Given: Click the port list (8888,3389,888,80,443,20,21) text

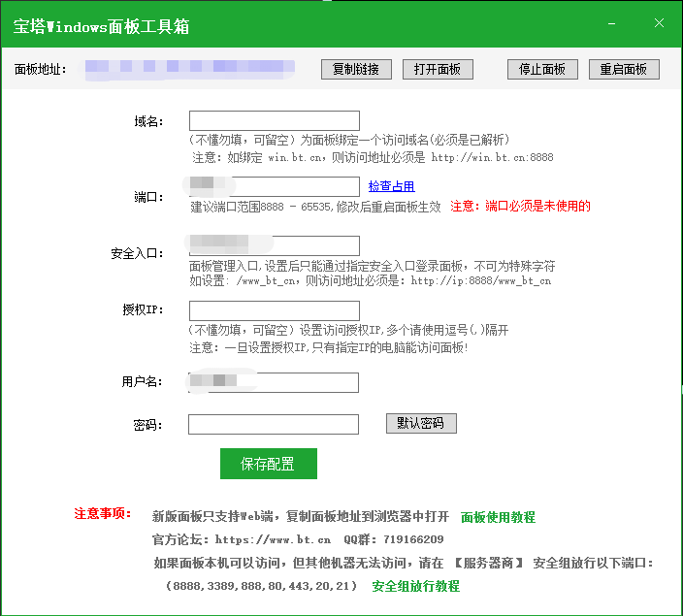Looking at the screenshot, I should (261, 586).
